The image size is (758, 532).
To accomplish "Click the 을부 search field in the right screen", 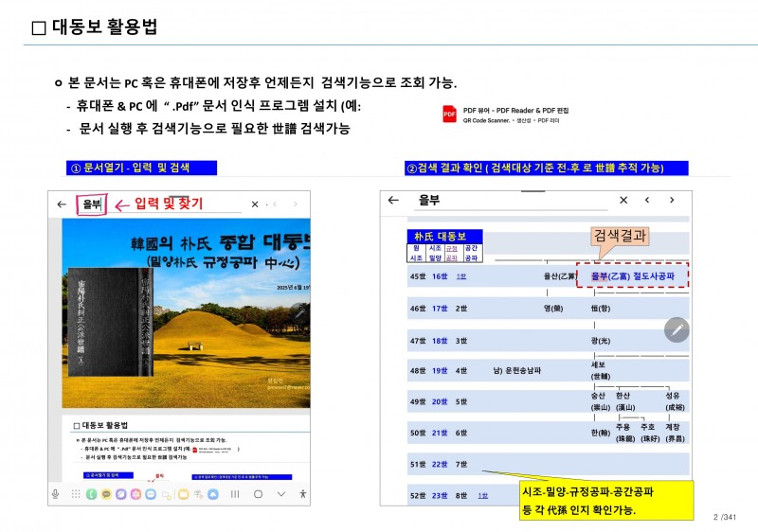I will (513, 201).
